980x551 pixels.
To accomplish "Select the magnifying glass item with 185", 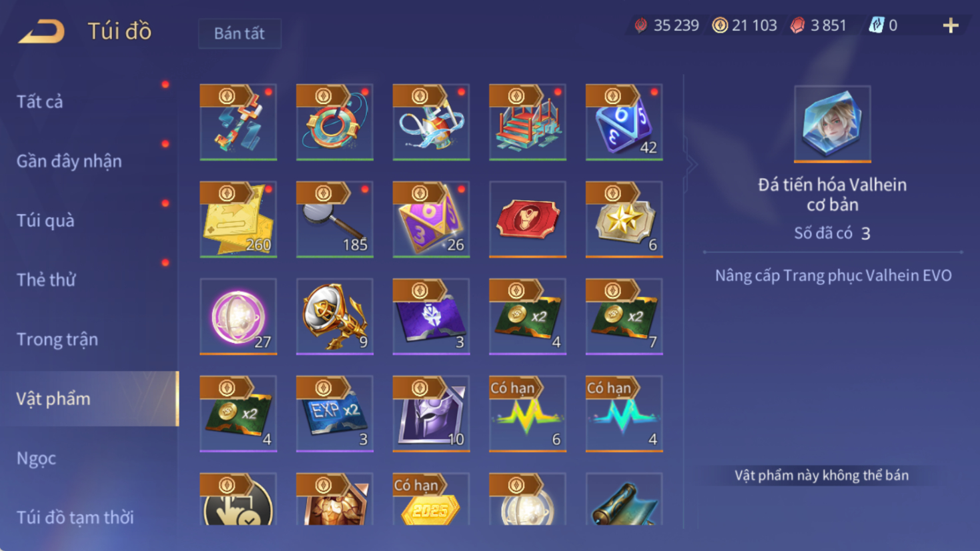I will [335, 219].
